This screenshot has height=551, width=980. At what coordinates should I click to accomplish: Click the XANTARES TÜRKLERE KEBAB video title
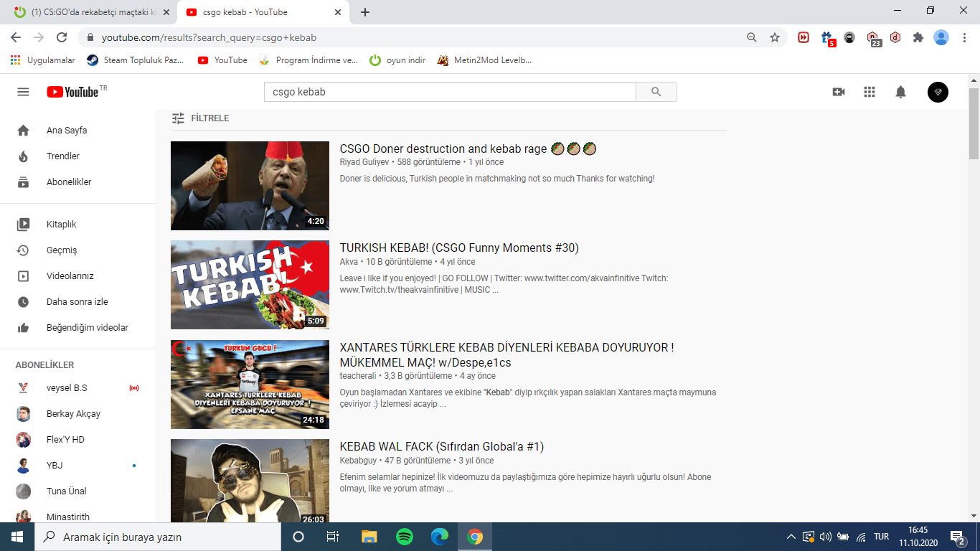click(x=507, y=355)
